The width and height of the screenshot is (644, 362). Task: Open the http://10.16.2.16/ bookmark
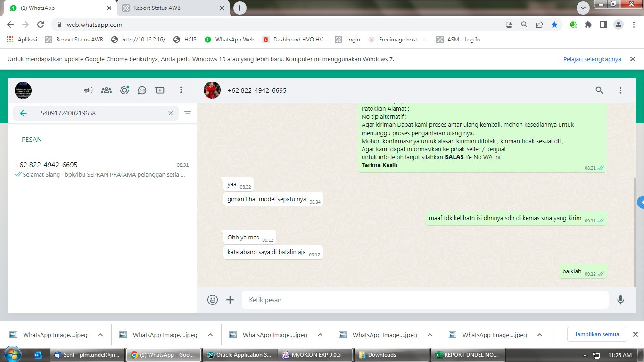138,40
